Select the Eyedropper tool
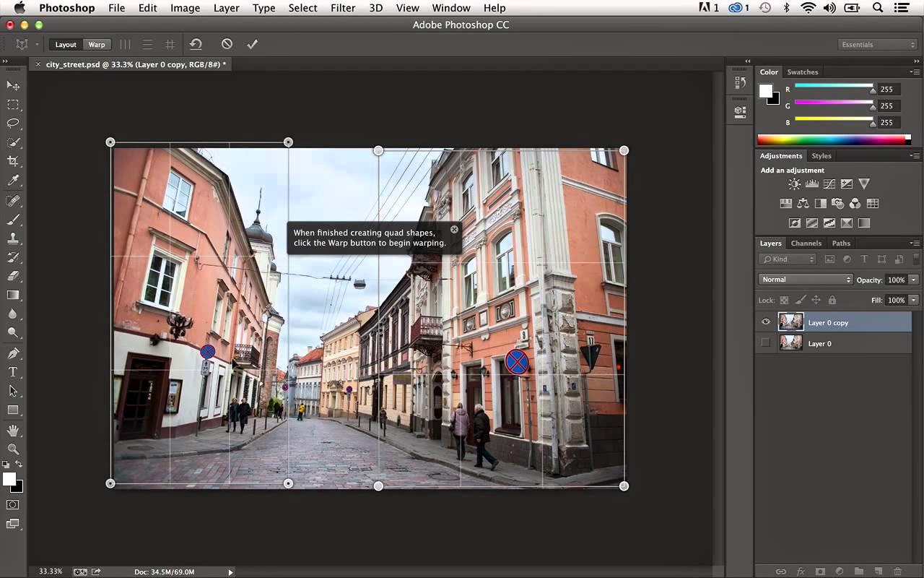The height and width of the screenshot is (578, 924). 13,181
